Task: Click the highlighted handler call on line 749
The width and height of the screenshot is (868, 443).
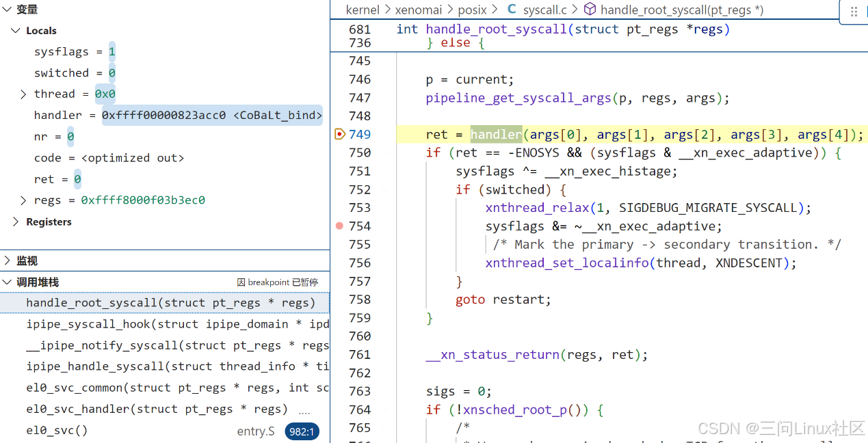Action: [x=496, y=134]
